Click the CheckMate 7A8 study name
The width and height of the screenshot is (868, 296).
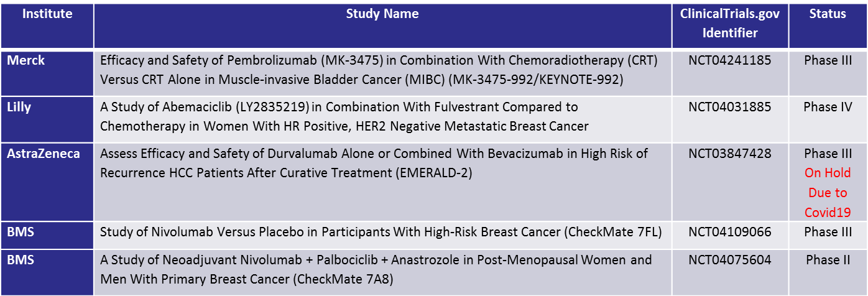pos(376,269)
